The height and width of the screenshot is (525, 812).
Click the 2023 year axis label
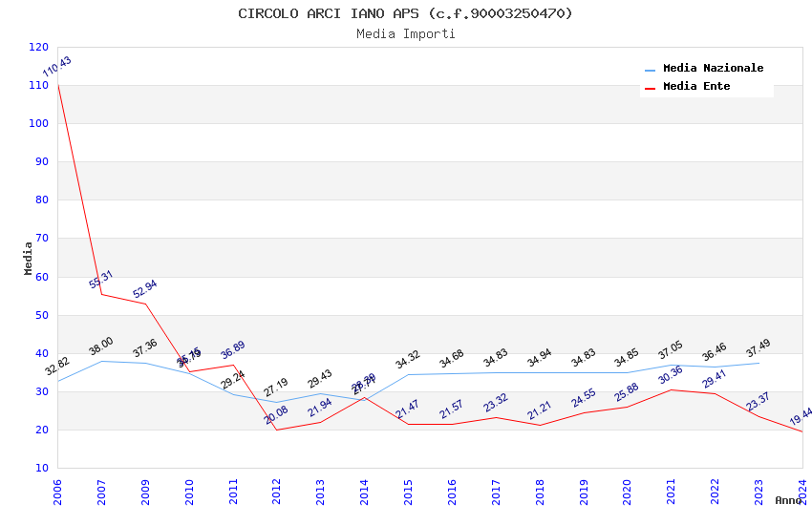759,492
